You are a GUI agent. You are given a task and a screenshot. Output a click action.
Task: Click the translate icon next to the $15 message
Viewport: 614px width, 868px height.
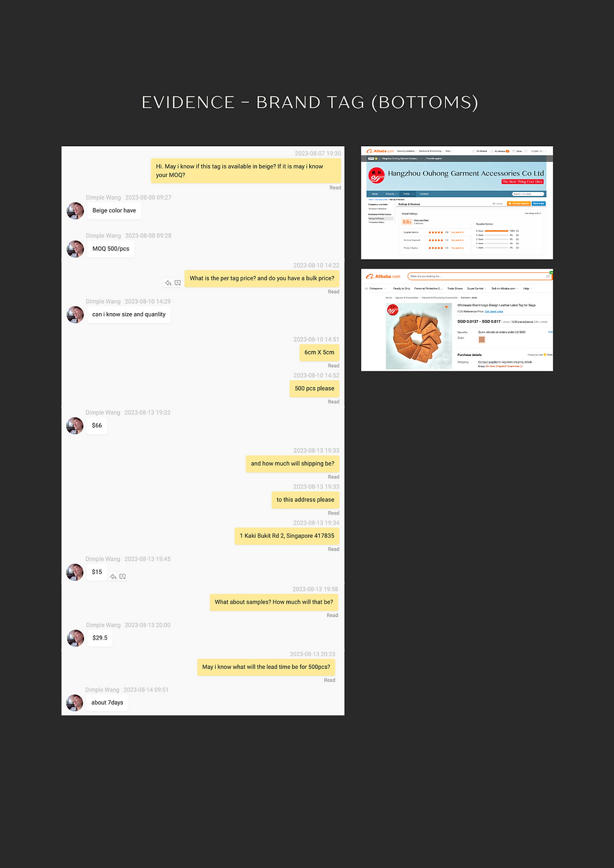click(122, 577)
